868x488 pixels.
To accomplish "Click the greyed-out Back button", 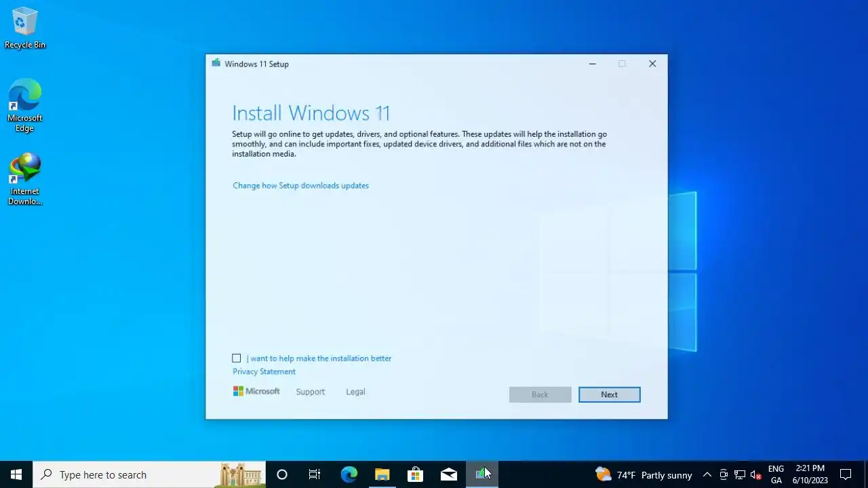I will click(540, 394).
